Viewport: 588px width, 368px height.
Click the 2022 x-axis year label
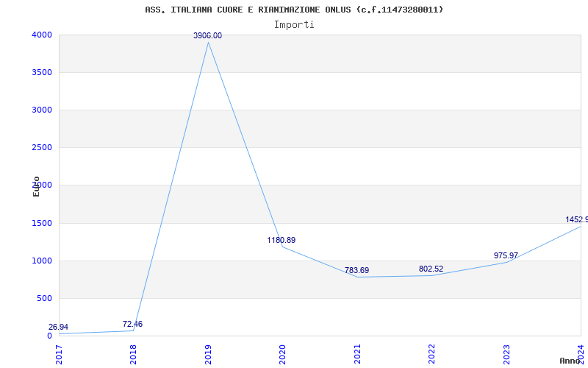(x=431, y=354)
